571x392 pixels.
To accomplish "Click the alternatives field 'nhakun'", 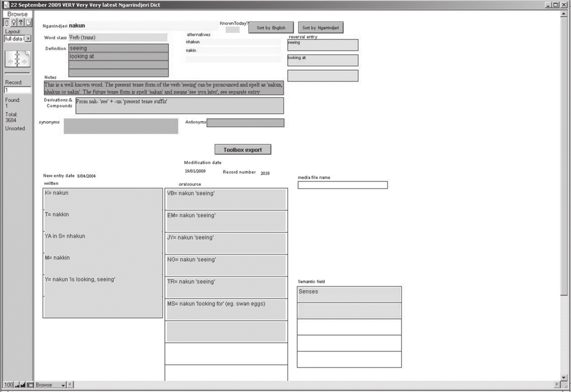I will [x=233, y=42].
